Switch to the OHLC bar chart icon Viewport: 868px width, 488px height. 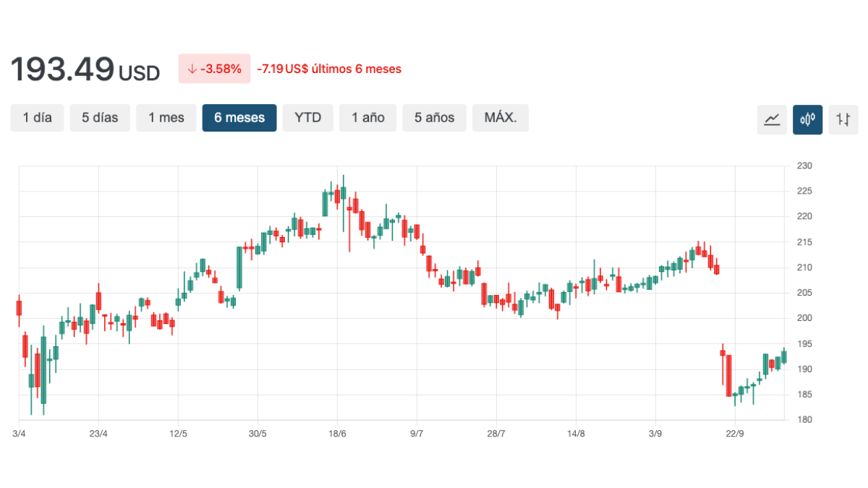pyautogui.click(x=843, y=119)
